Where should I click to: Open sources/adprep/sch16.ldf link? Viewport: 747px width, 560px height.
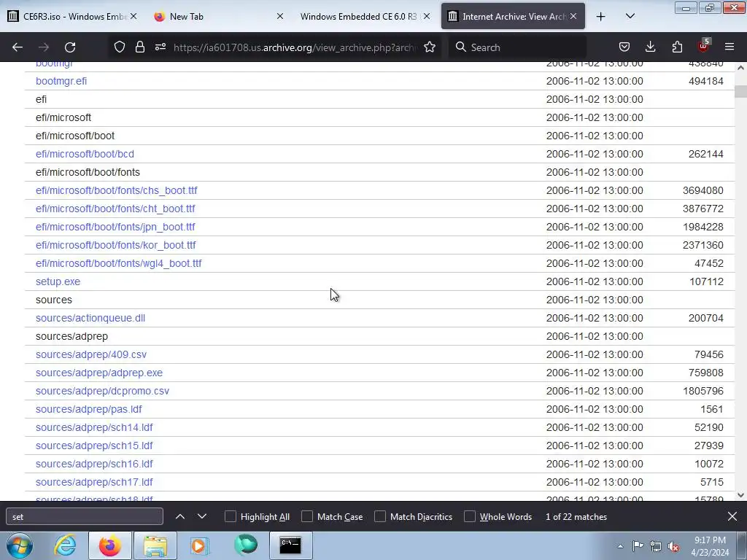pos(94,464)
